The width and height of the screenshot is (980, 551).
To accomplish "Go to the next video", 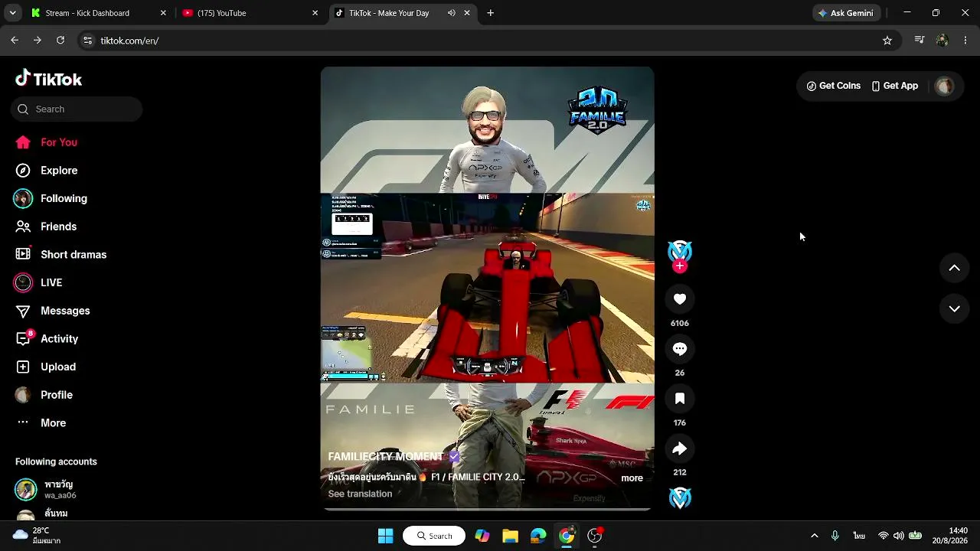I will tap(955, 309).
